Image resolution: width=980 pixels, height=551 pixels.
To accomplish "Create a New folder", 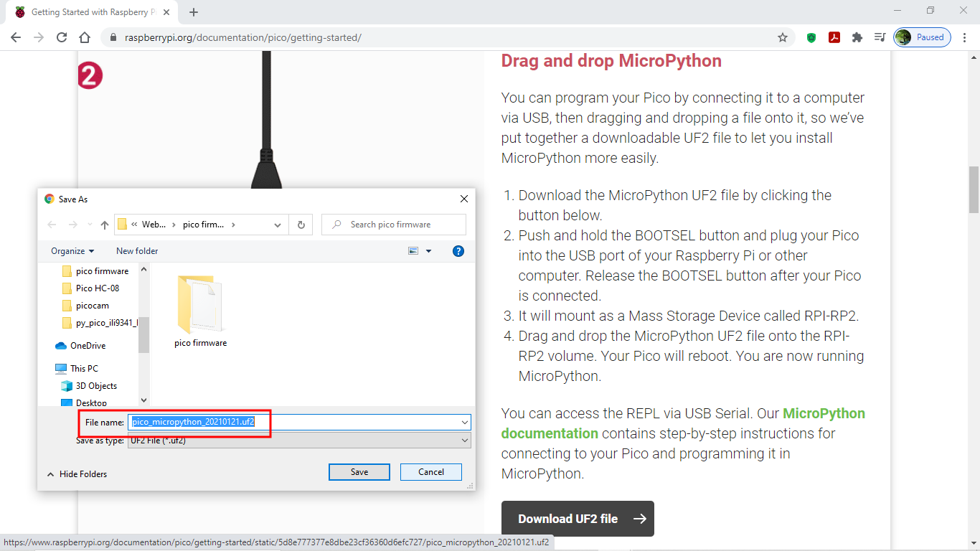I will (137, 251).
